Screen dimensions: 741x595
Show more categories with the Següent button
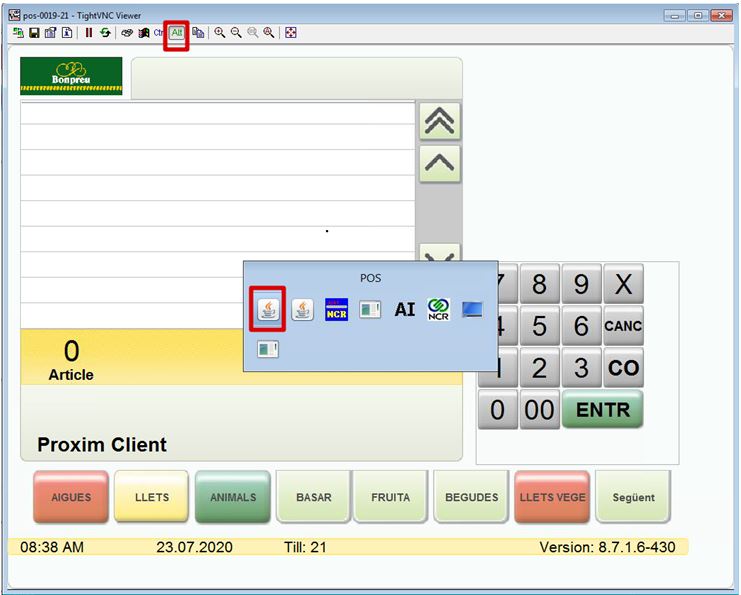(x=633, y=497)
